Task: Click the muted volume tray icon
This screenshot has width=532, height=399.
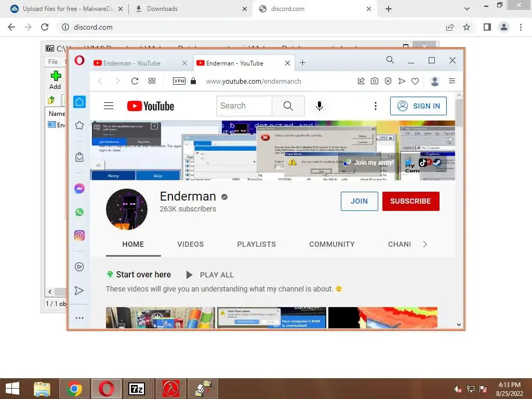Action: [x=458, y=389]
